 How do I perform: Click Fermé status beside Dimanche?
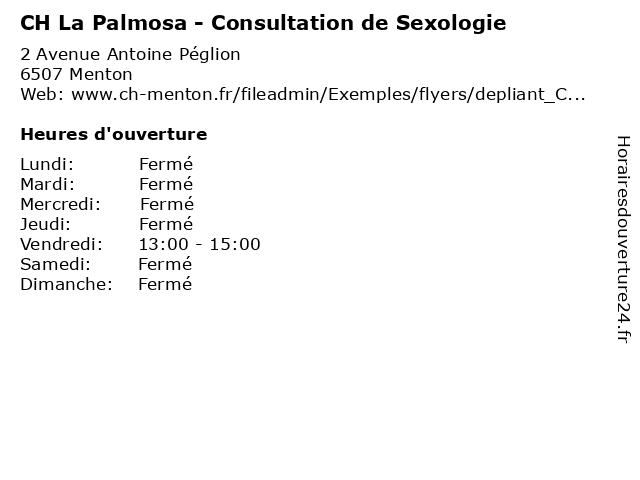165,284
